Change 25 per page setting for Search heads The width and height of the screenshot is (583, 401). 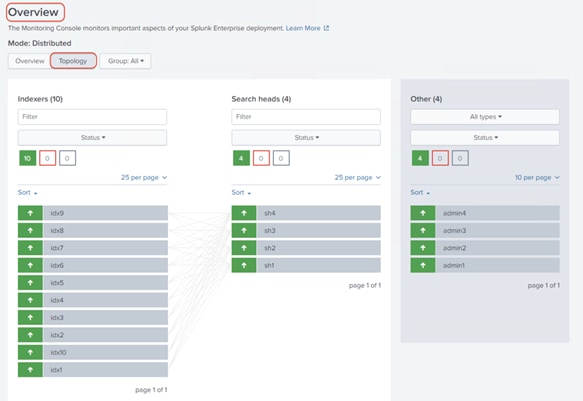358,178
